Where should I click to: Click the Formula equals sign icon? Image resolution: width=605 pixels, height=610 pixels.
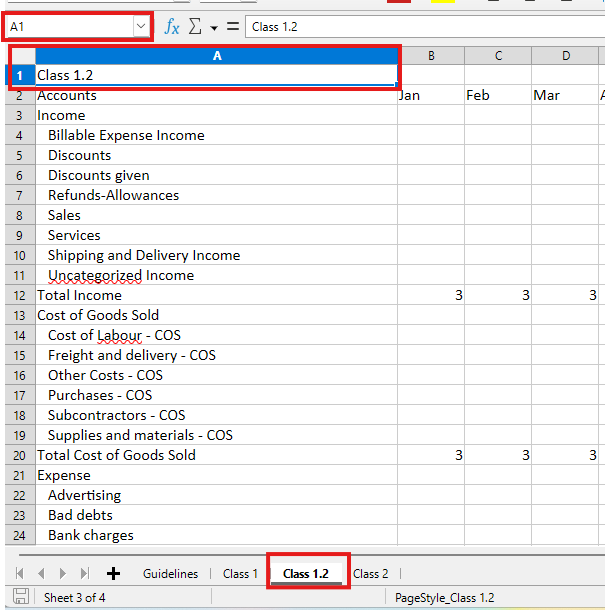click(232, 27)
